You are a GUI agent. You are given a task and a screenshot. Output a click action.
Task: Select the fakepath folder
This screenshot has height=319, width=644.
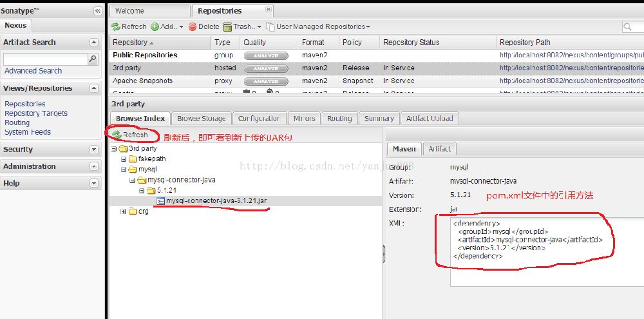tap(147, 159)
